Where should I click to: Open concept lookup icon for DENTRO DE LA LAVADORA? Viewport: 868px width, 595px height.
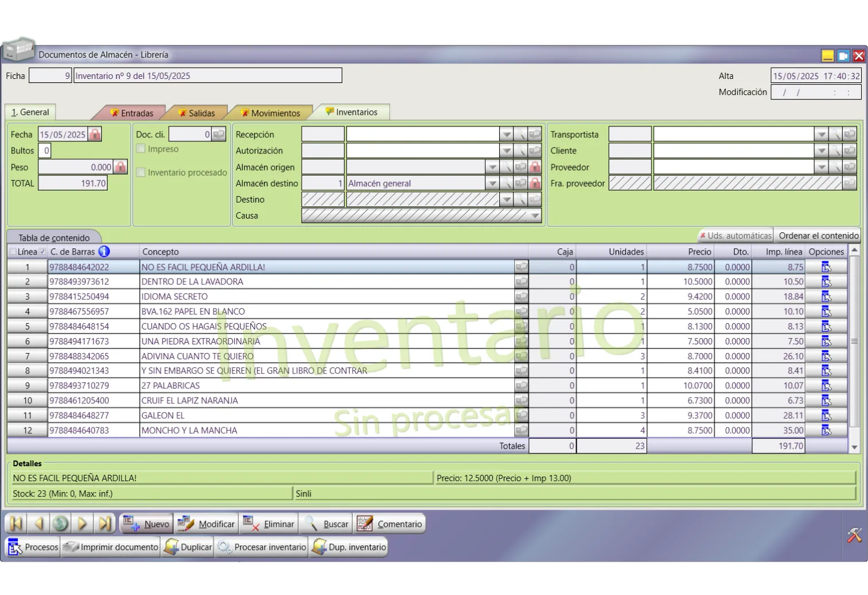(x=521, y=281)
